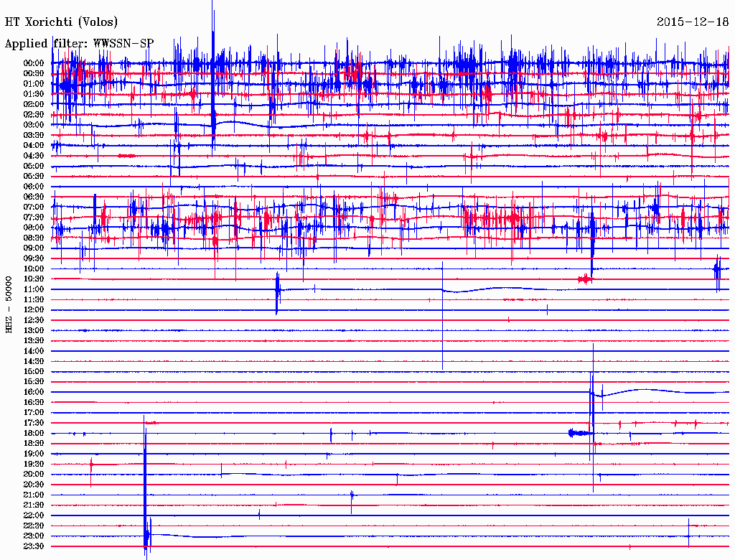Select the 19:30 time row label

coord(34,464)
